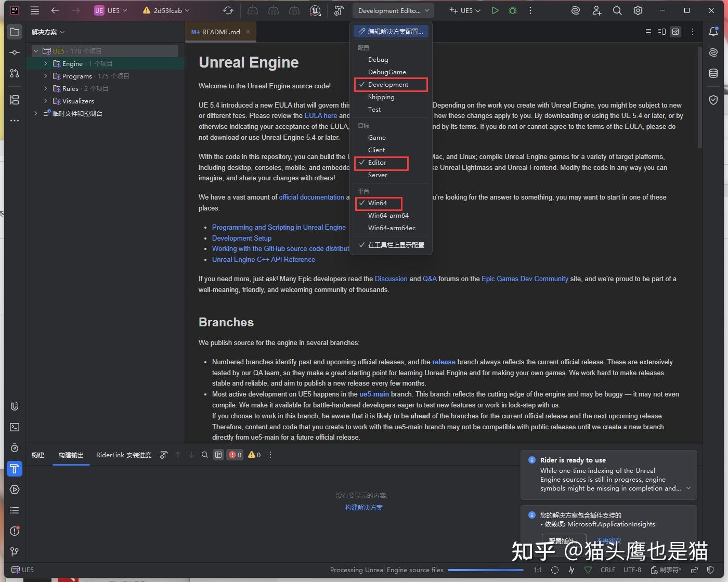Collapse the Engine tree node
Screen dimensions: 728x582
click(x=46, y=63)
